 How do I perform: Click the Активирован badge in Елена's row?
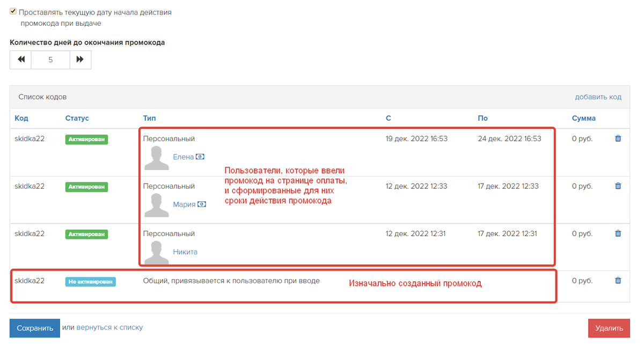tap(86, 140)
